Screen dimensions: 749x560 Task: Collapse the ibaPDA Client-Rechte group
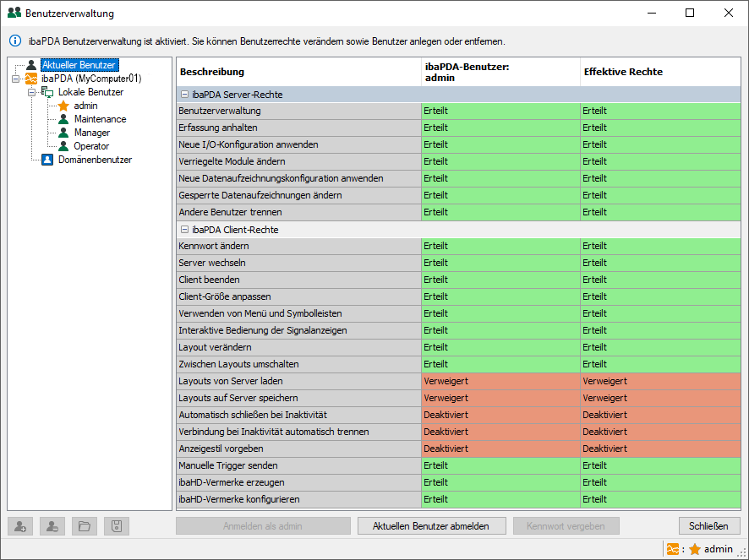[x=184, y=230]
